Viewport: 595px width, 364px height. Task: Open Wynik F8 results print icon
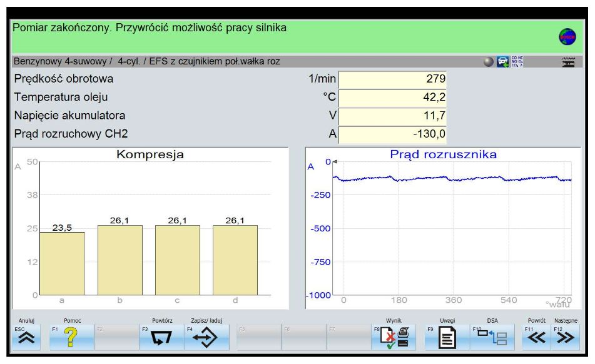click(x=394, y=338)
